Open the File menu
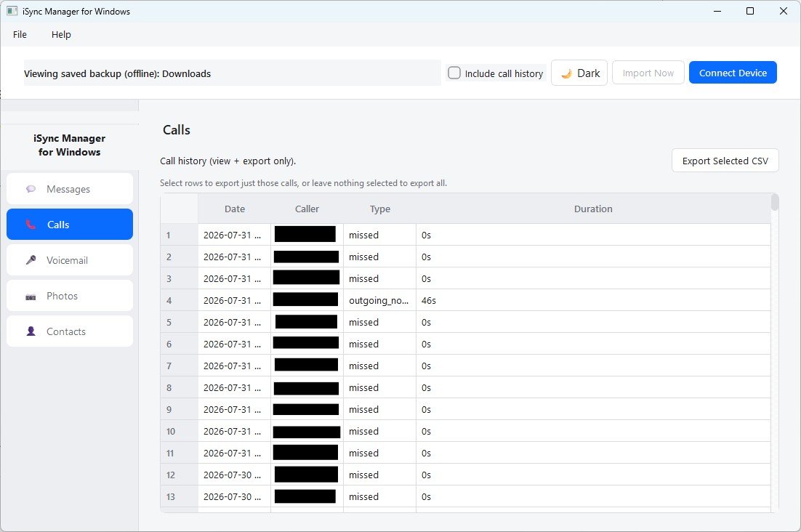 click(20, 34)
